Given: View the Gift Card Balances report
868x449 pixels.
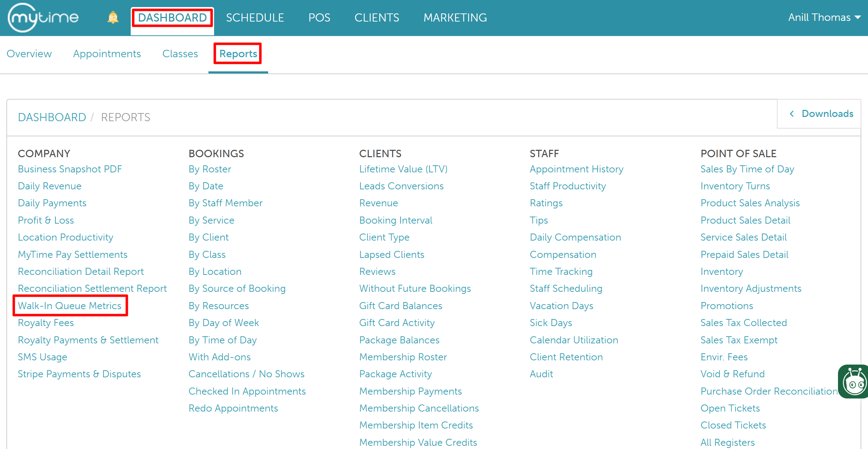Looking at the screenshot, I should (401, 306).
